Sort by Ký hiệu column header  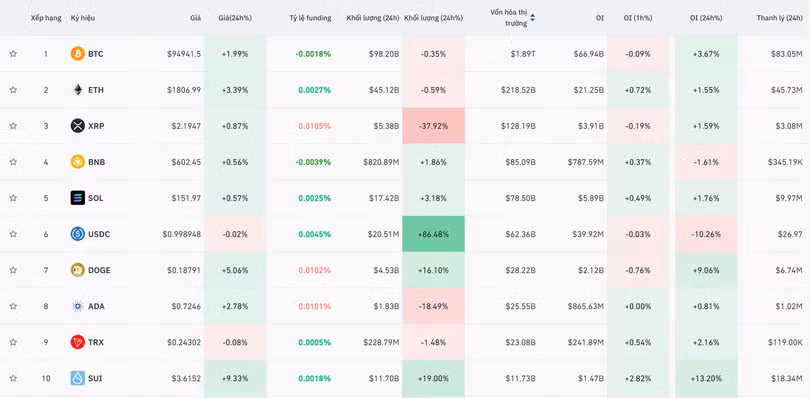(83, 18)
